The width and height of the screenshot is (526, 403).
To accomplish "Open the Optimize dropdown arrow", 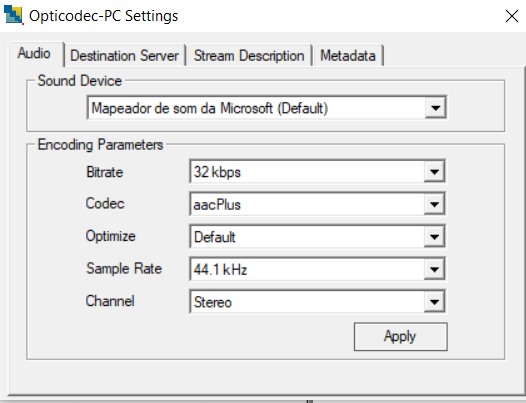I will (434, 237).
